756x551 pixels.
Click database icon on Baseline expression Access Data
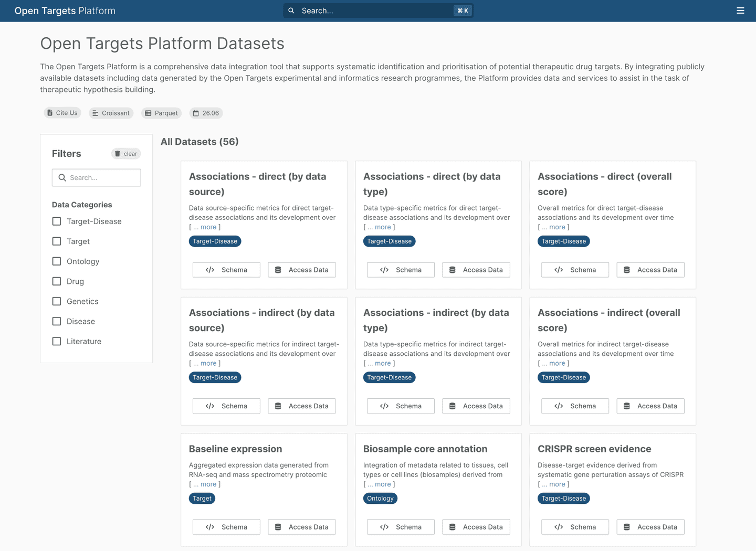(278, 527)
